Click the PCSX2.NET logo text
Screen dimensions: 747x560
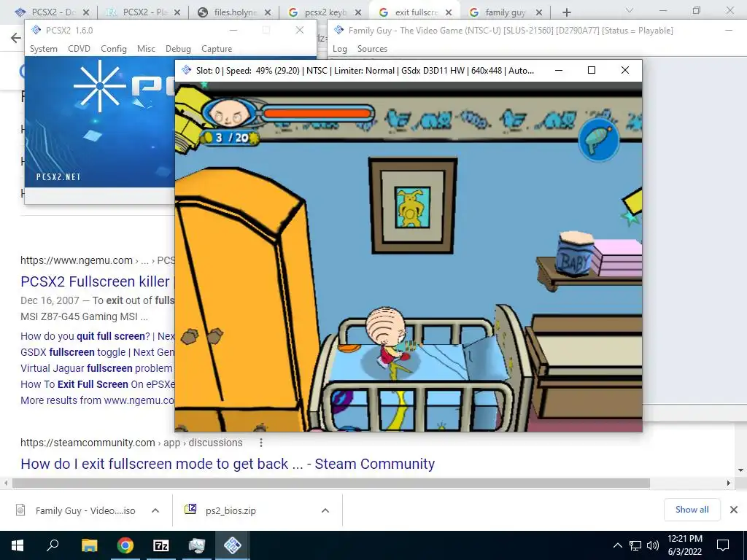click(x=58, y=177)
